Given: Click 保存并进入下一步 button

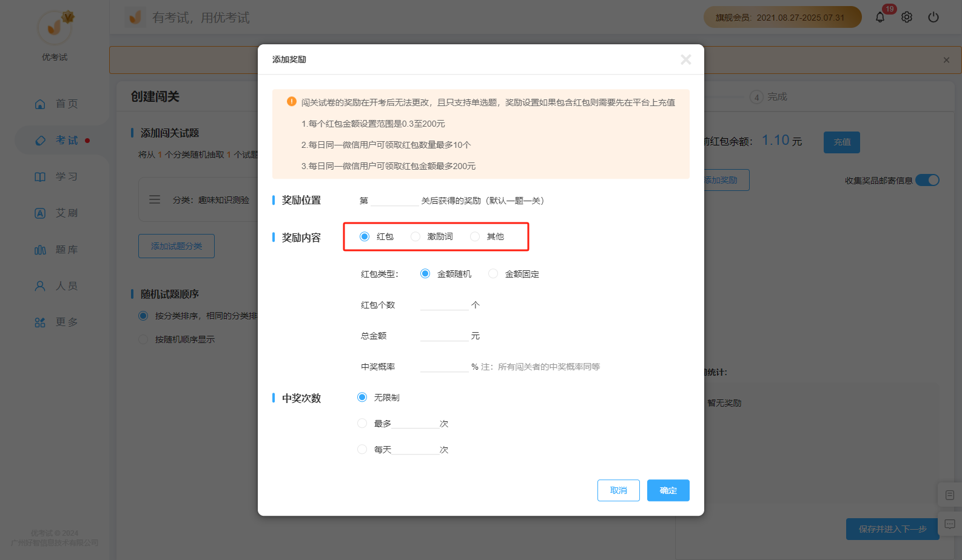Looking at the screenshot, I should (892, 529).
